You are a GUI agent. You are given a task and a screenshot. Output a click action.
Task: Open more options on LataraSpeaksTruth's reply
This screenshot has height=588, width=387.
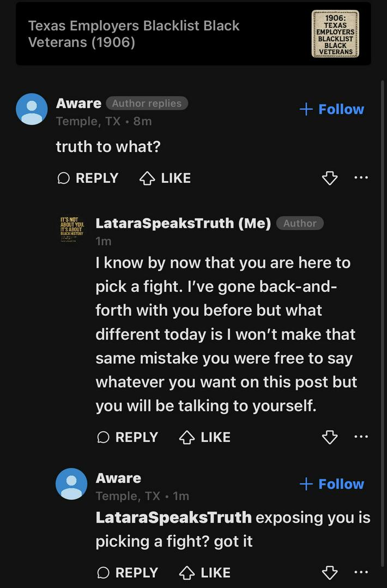360,437
